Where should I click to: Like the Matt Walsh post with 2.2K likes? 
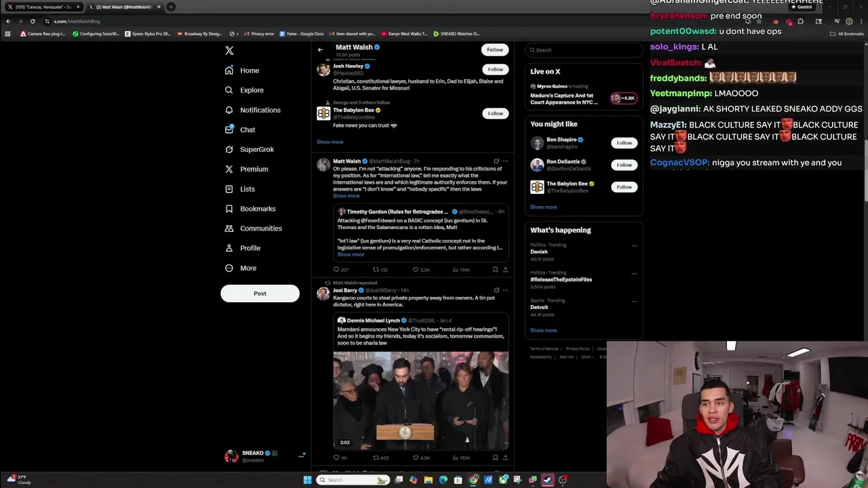(x=422, y=270)
